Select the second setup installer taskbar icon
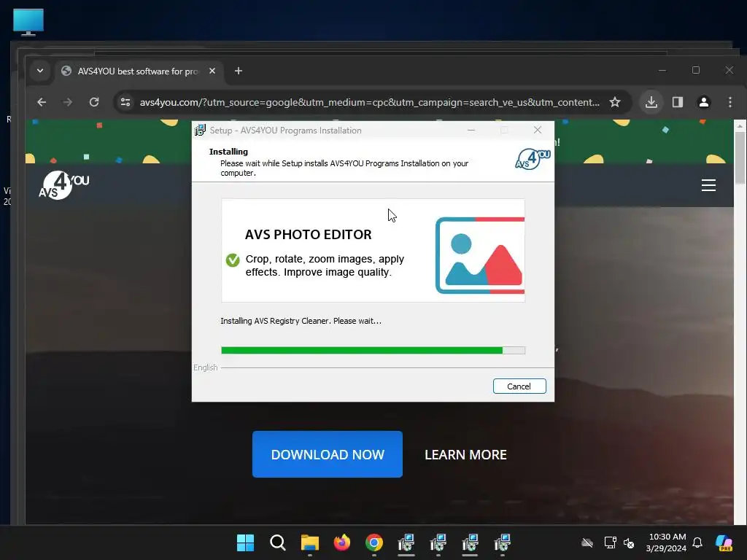747x560 pixels. click(x=438, y=542)
